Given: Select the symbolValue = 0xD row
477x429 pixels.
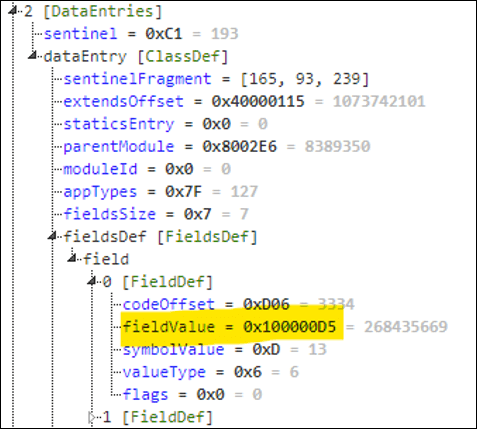Looking at the screenshot, I should pos(225,349).
